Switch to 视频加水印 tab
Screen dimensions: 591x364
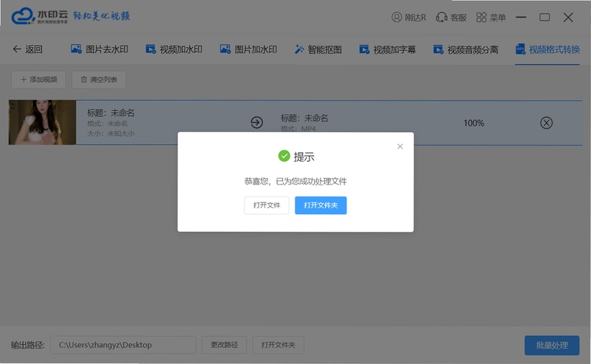[x=174, y=49]
